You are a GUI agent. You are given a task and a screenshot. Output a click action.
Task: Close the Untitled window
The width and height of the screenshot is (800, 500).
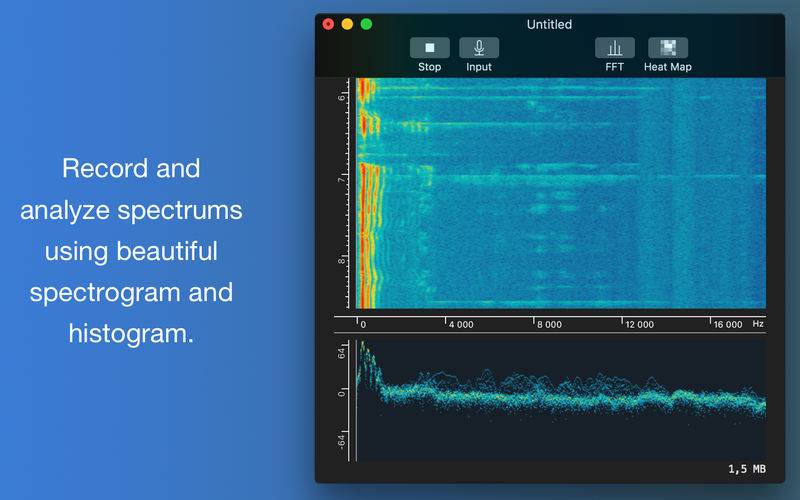[329, 24]
